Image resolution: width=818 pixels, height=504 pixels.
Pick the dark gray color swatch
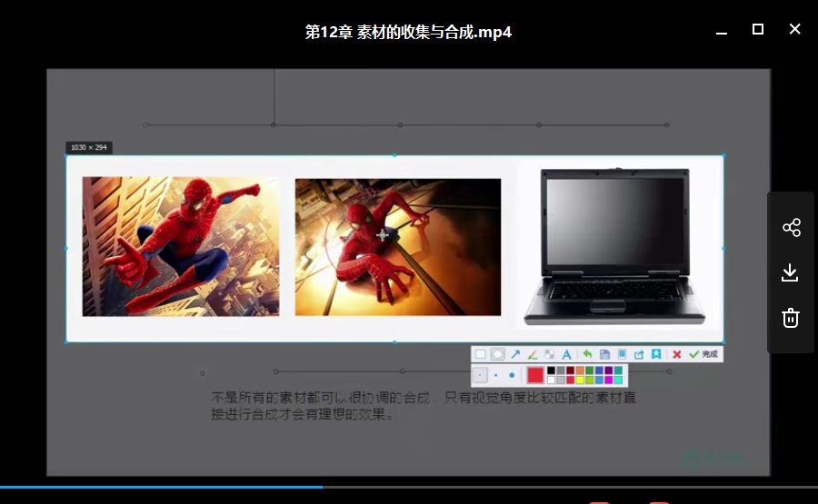click(560, 371)
